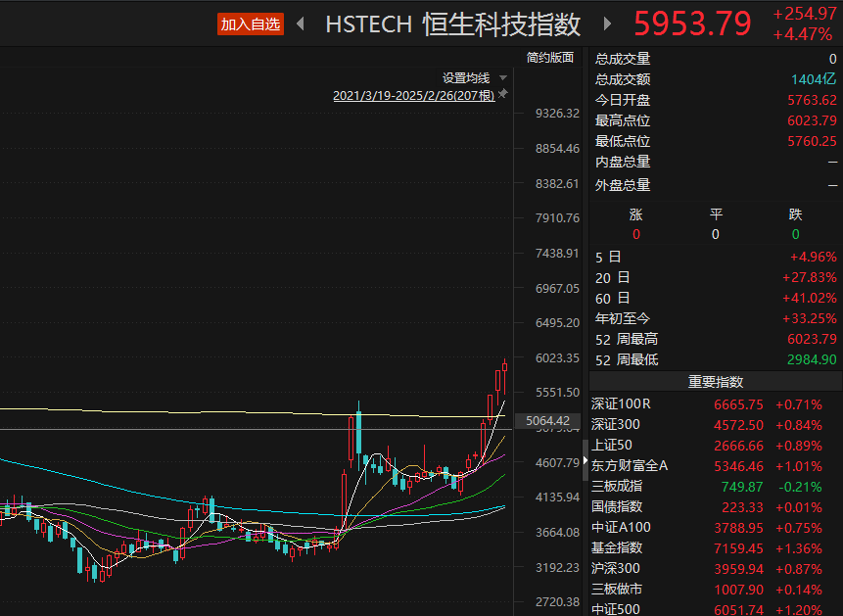The image size is (843, 616).
Task: Select 中证A100 index row
Action: tap(621, 528)
